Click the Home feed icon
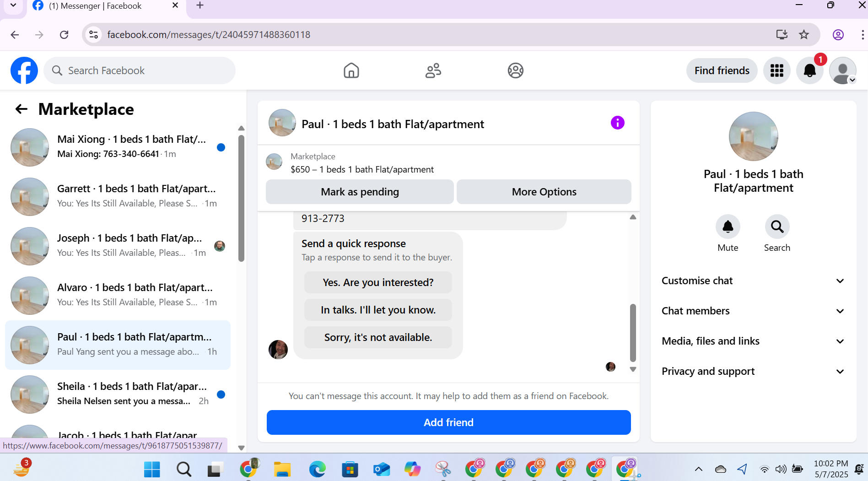This screenshot has height=481, width=868. 351,70
